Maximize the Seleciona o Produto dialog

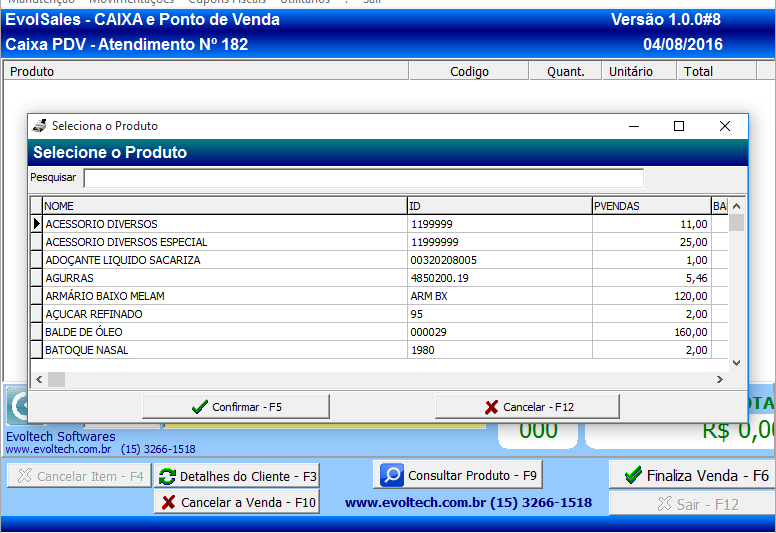click(679, 126)
